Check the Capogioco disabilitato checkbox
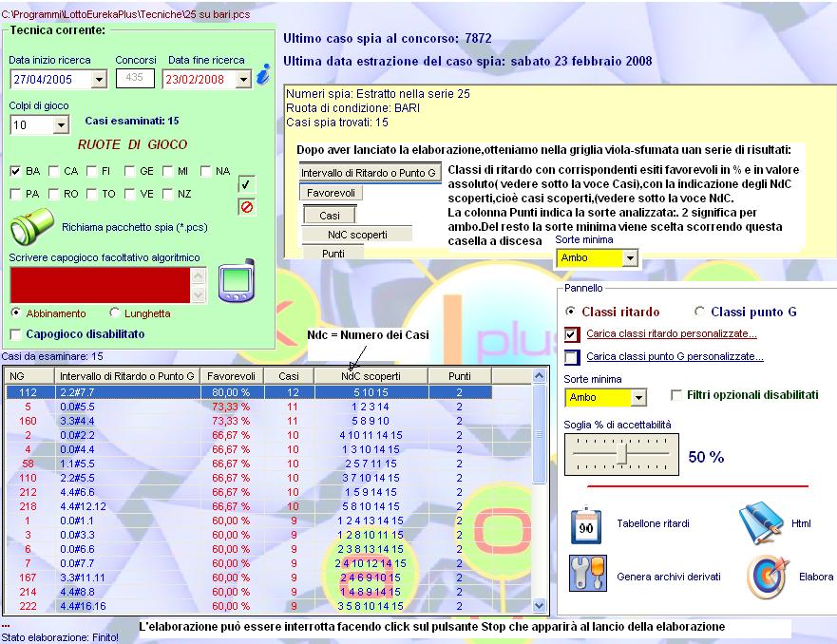 [x=15, y=334]
